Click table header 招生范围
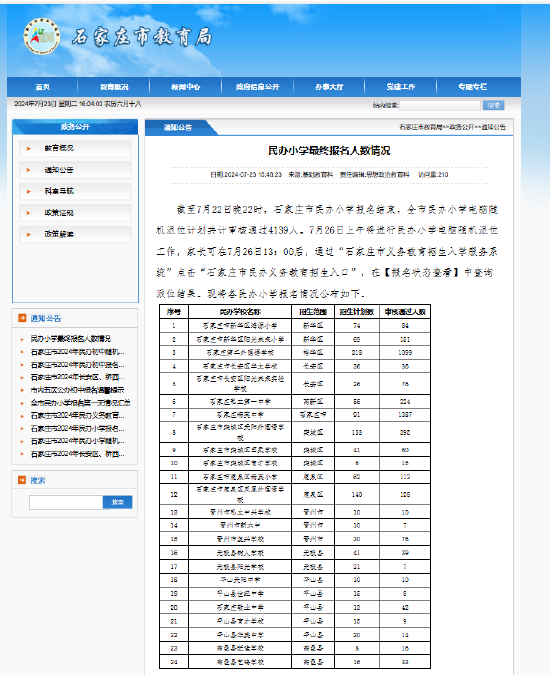The width and height of the screenshot is (550, 675). pyautogui.click(x=313, y=312)
